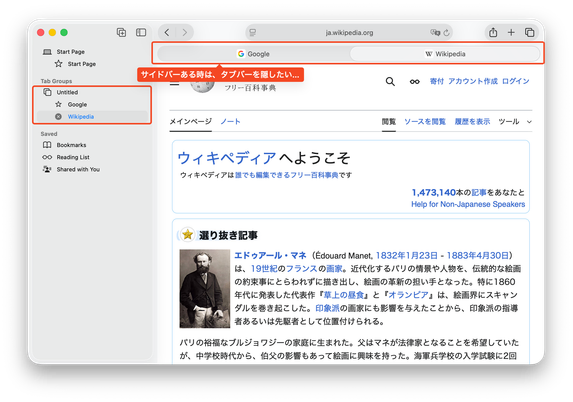
Task: Reload the page with the refresh icon
Action: [446, 33]
